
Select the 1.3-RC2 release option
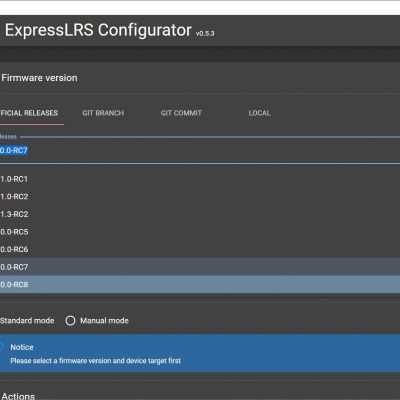(200, 214)
